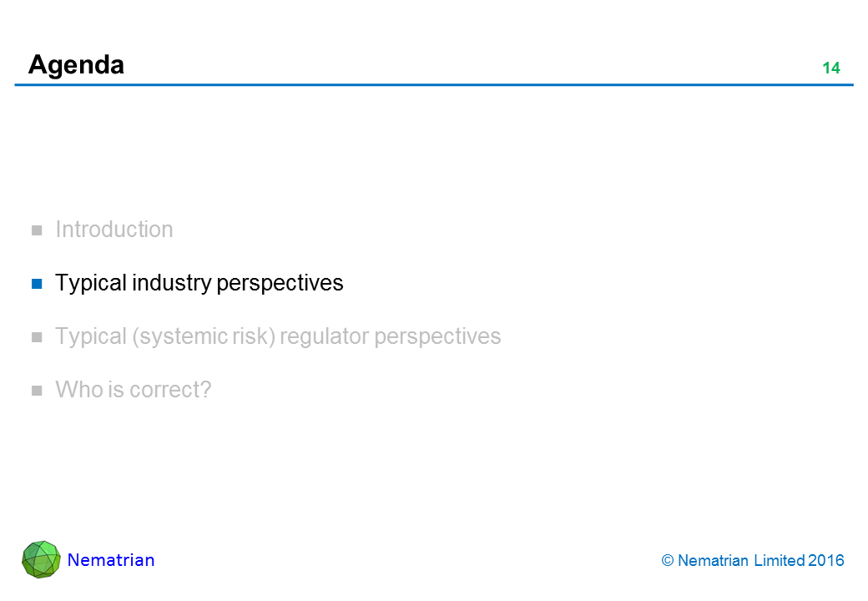Open the Introduction agenda item
The image size is (868, 601).
114,230
